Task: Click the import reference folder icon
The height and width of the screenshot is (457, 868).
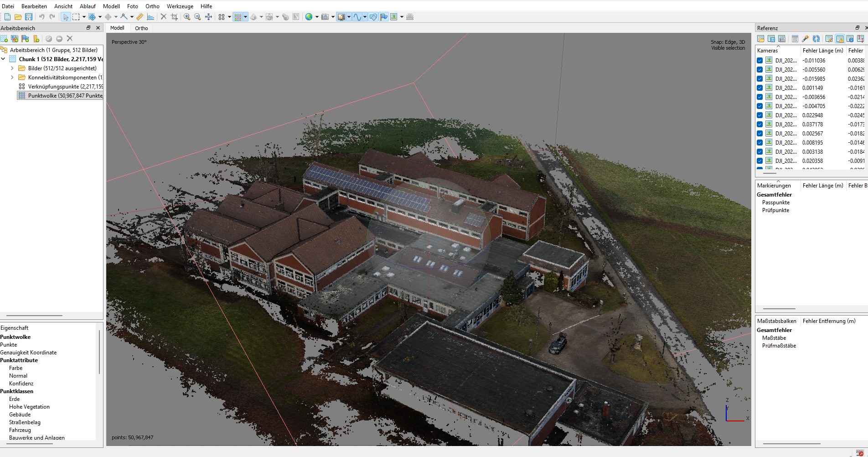Action: coord(760,39)
